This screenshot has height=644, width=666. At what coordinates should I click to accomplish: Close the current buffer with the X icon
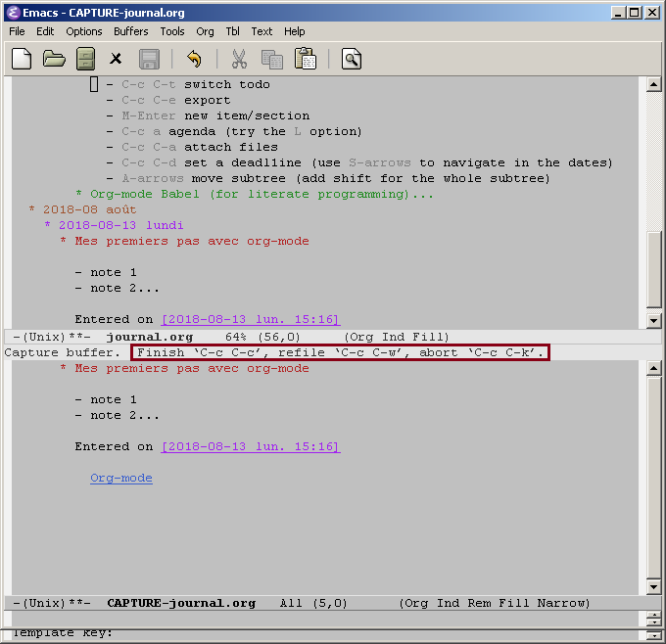click(x=117, y=60)
